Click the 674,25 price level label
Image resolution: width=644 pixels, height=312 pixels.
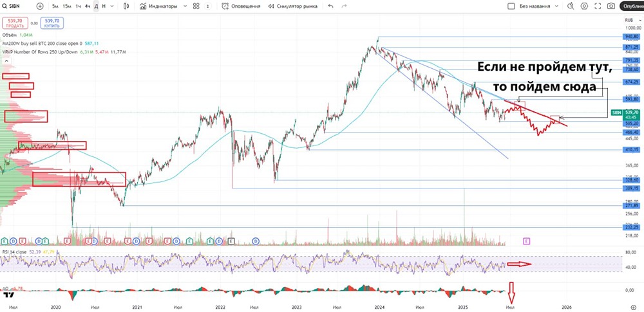(632, 82)
